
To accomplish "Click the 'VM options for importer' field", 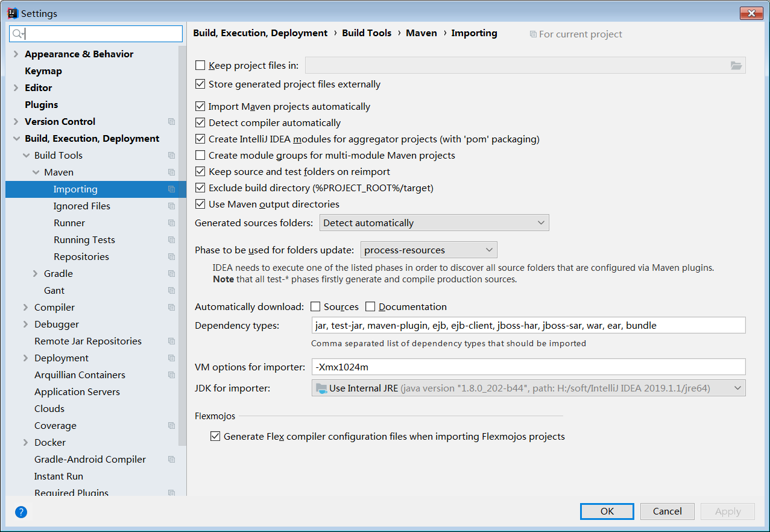I will pos(529,367).
